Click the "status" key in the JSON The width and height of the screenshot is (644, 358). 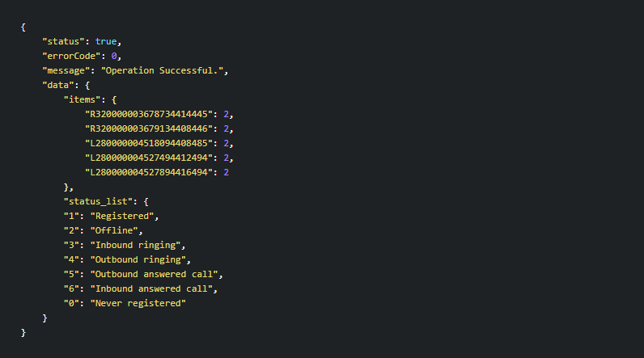pos(64,41)
